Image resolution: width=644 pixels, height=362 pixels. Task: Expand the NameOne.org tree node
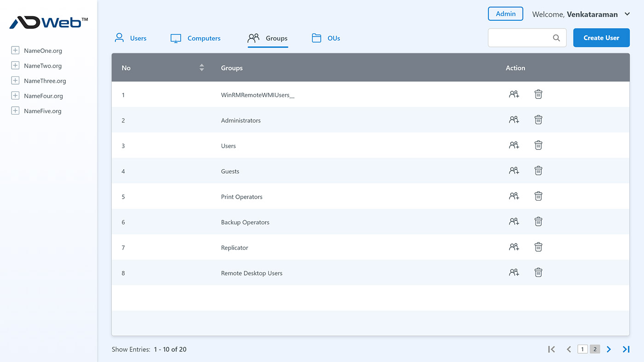pyautogui.click(x=15, y=51)
